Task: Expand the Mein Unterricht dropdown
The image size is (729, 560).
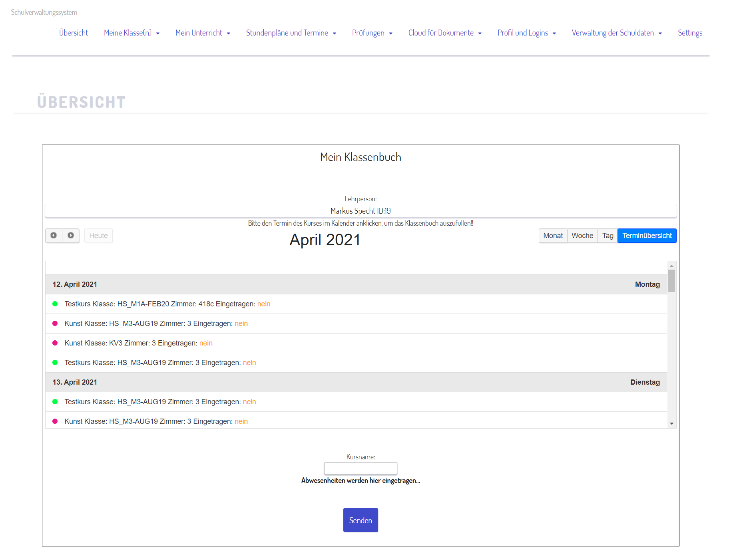Action: click(x=203, y=33)
